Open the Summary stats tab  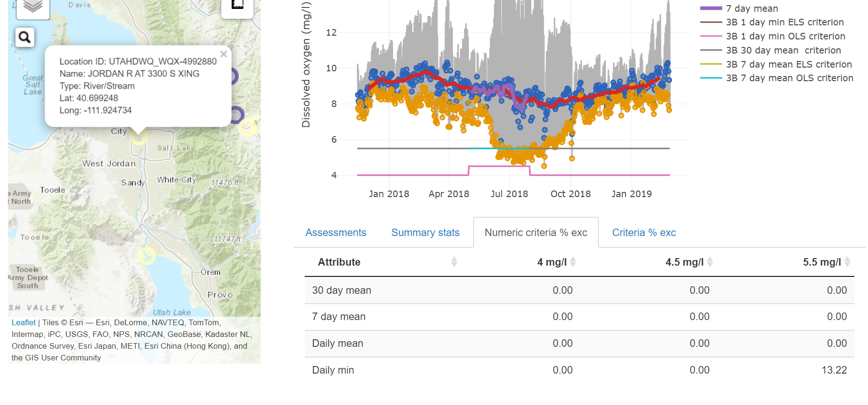[x=425, y=233]
